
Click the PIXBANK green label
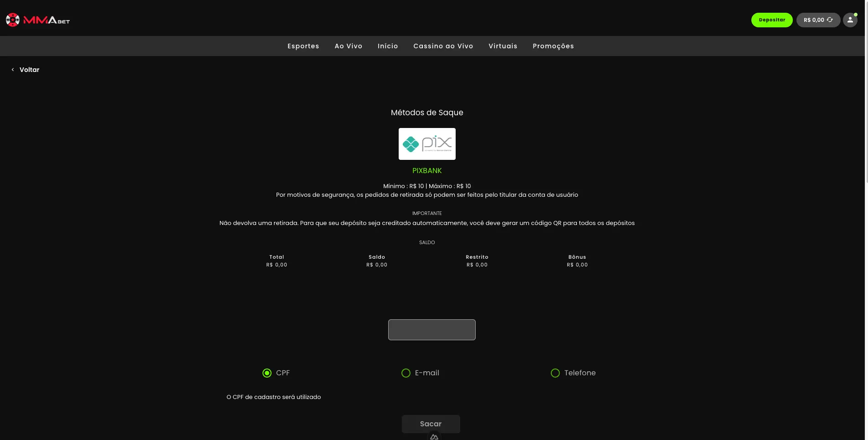[427, 171]
